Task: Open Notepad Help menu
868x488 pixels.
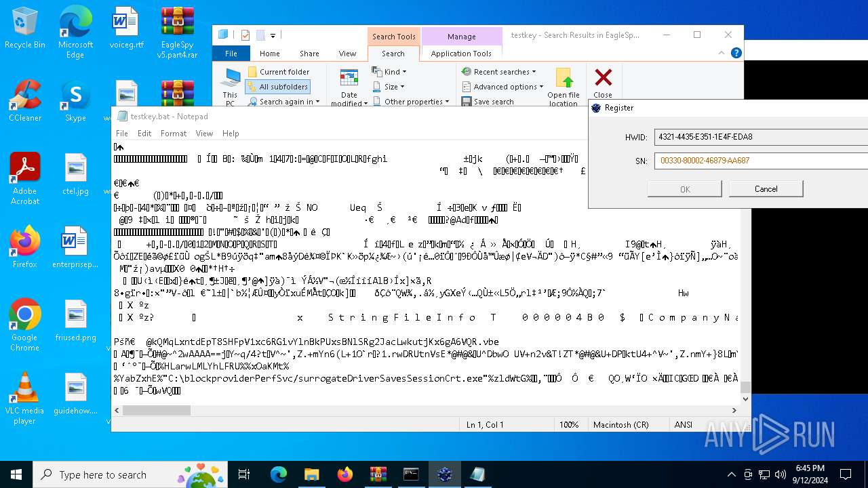Action: (x=231, y=134)
